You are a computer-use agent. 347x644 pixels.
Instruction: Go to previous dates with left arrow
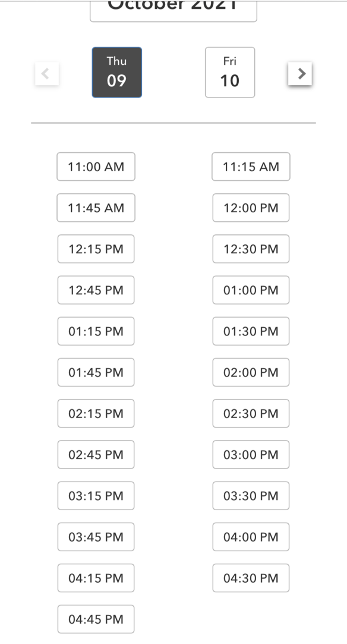pyautogui.click(x=47, y=74)
